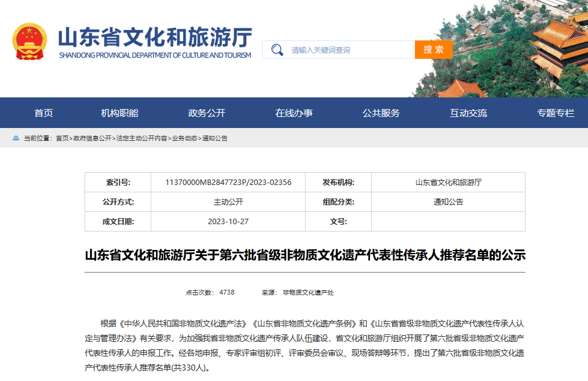Click the 通知公告 breadcrumb link
Image resolution: width=588 pixels, height=381 pixels.
coord(214,138)
